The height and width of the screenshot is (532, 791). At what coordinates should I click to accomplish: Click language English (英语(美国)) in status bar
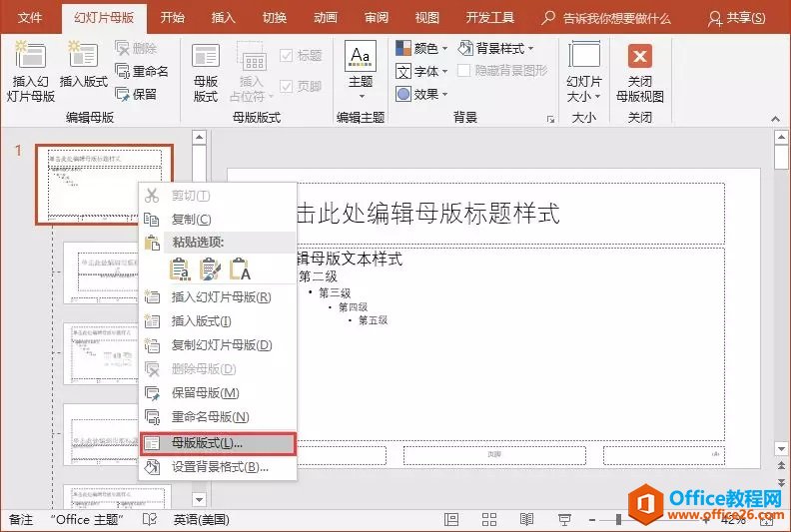tap(202, 519)
